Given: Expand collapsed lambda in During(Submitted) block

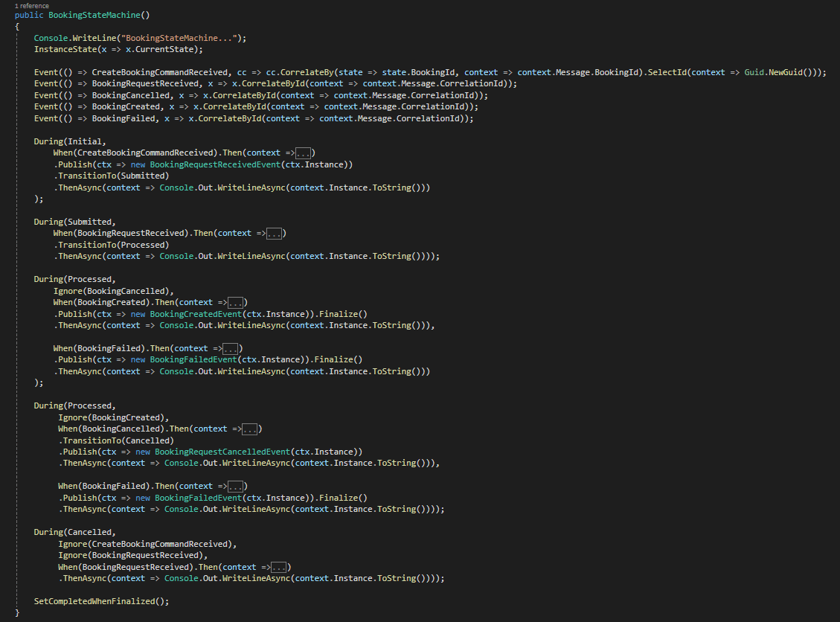Looking at the screenshot, I should tap(275, 234).
